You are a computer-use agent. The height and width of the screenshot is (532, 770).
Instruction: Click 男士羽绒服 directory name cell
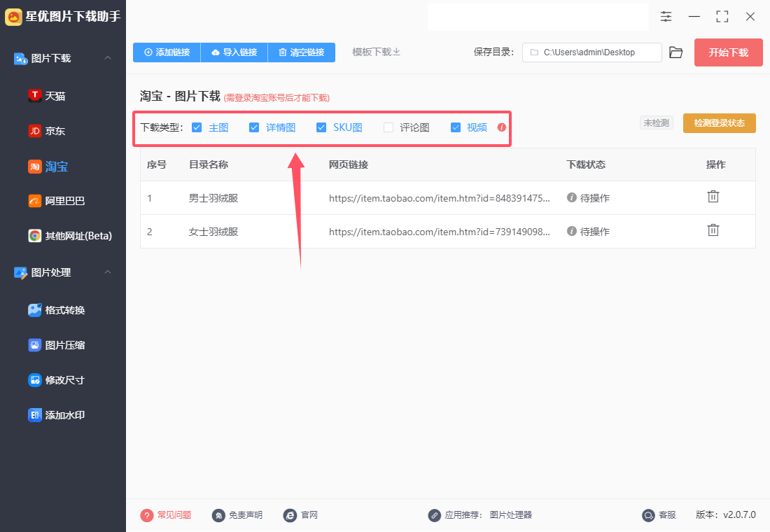[213, 198]
